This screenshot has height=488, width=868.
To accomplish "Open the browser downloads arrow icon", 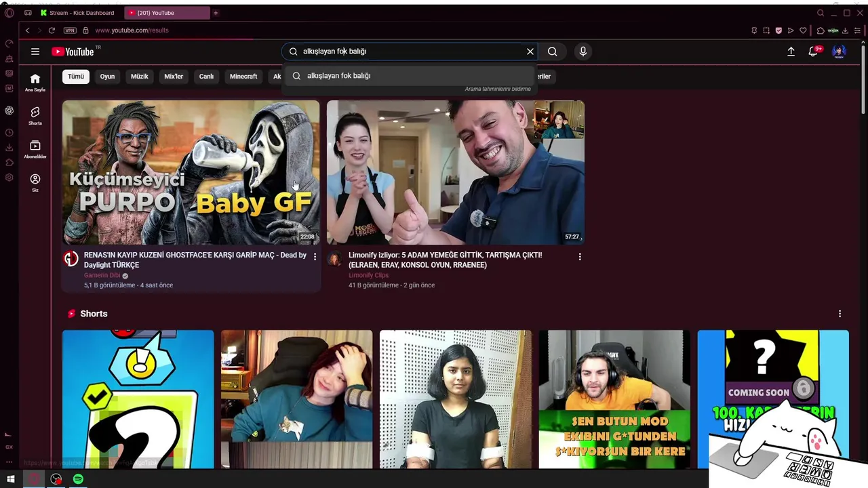I will point(845,30).
